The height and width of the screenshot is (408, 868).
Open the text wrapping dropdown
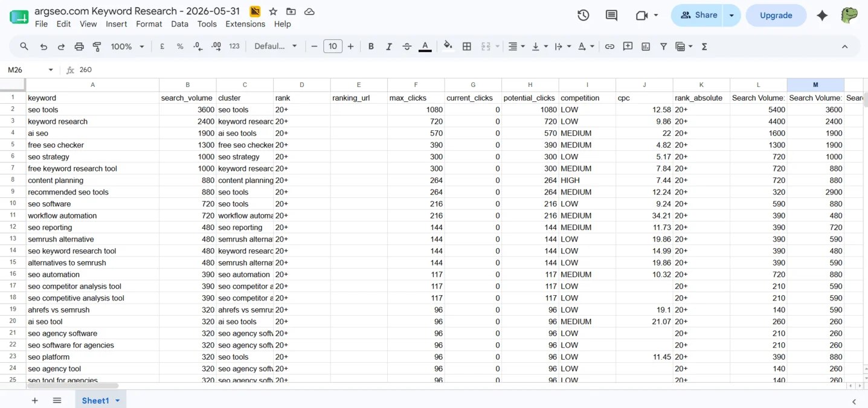[x=562, y=46]
